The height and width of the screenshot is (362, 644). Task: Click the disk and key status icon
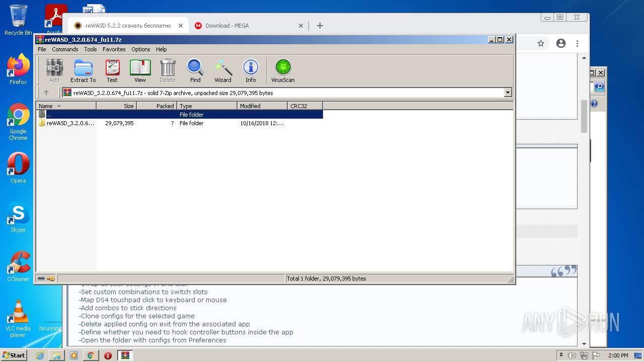coord(46,279)
